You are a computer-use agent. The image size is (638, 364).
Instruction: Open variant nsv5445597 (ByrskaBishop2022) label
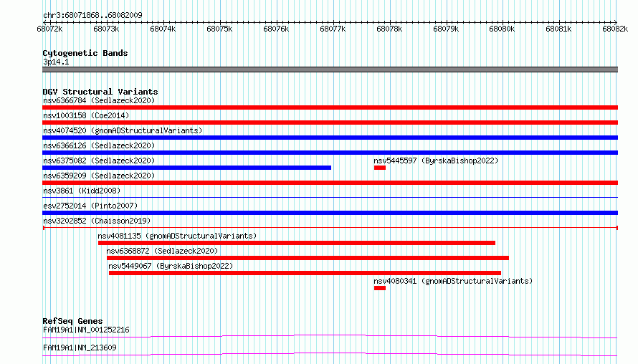point(436,161)
